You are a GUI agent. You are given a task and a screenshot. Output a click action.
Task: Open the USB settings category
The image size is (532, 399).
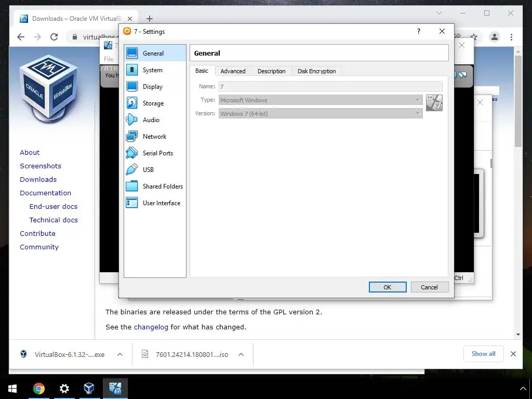(155, 170)
